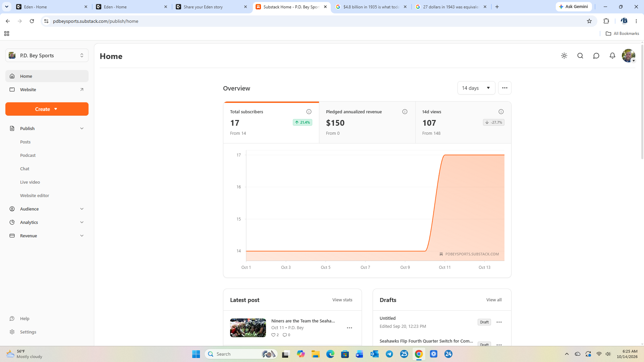Image resolution: width=644 pixels, height=362 pixels.
Task: Open browser Extensions puzzle icon
Action: tap(606, 21)
